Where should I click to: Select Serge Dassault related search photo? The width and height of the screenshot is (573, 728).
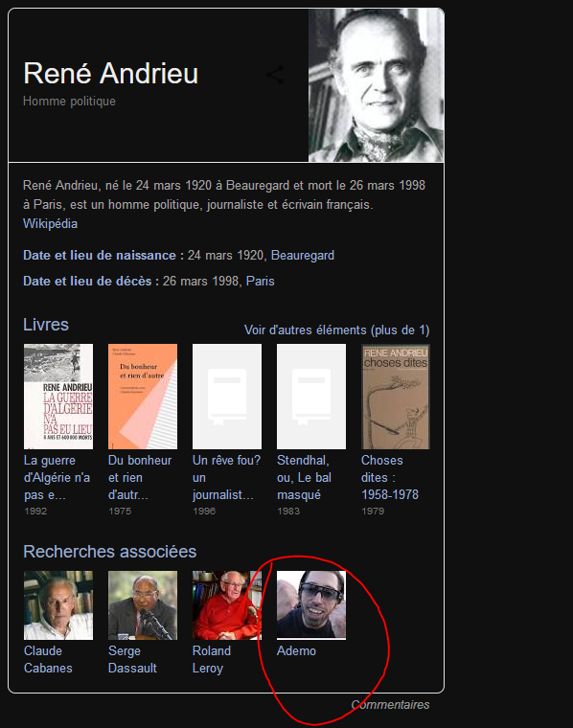pos(143,605)
